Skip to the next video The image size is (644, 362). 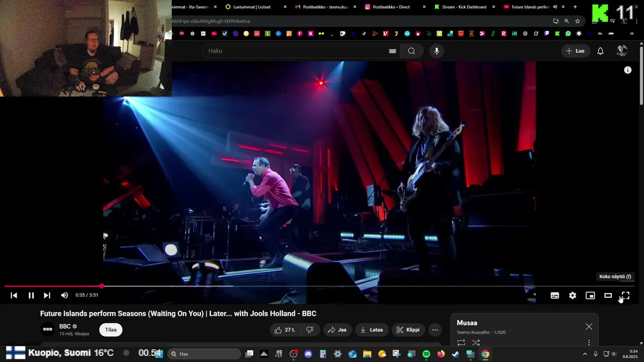click(47, 296)
